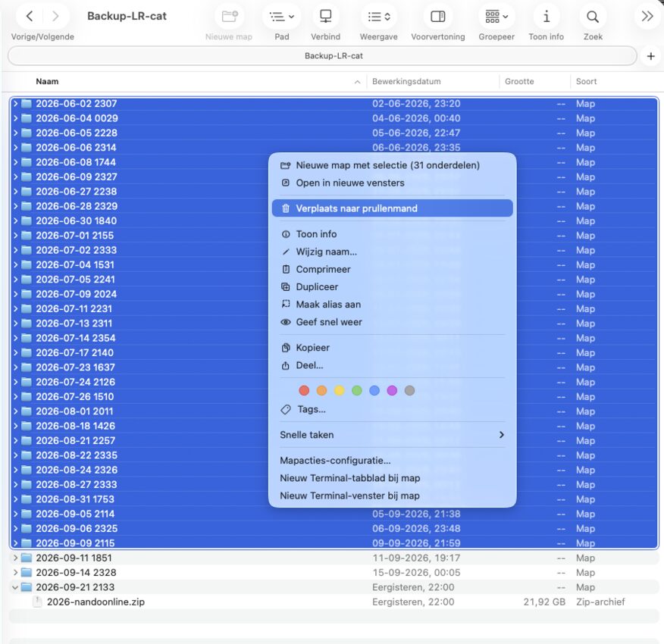Toggle the Voorvertoning preview pane
The width and height of the screenshot is (664, 644).
tap(438, 17)
